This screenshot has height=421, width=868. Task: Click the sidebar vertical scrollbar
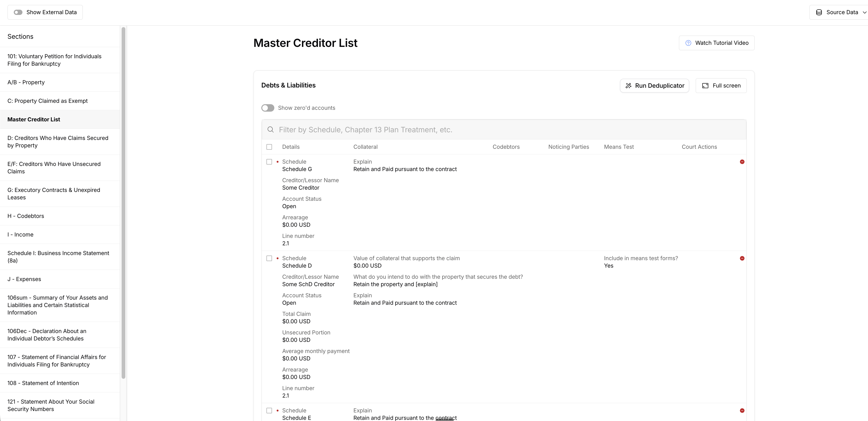(x=123, y=203)
